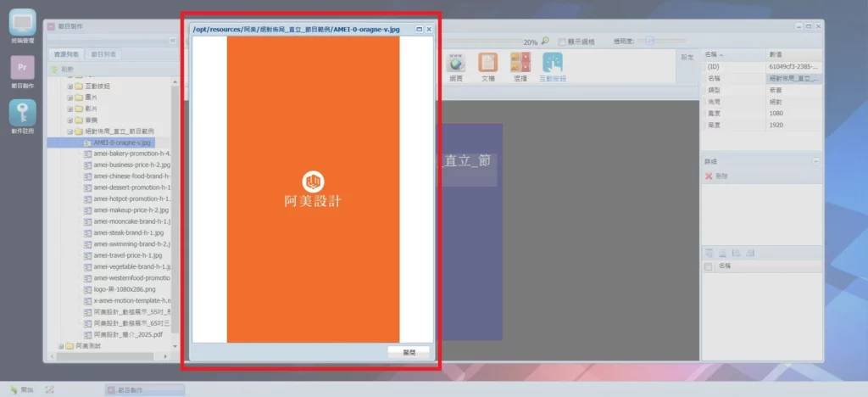Launch the 節目製作 Pr desktop icon
The height and width of the screenshot is (397, 868).
tap(22, 70)
